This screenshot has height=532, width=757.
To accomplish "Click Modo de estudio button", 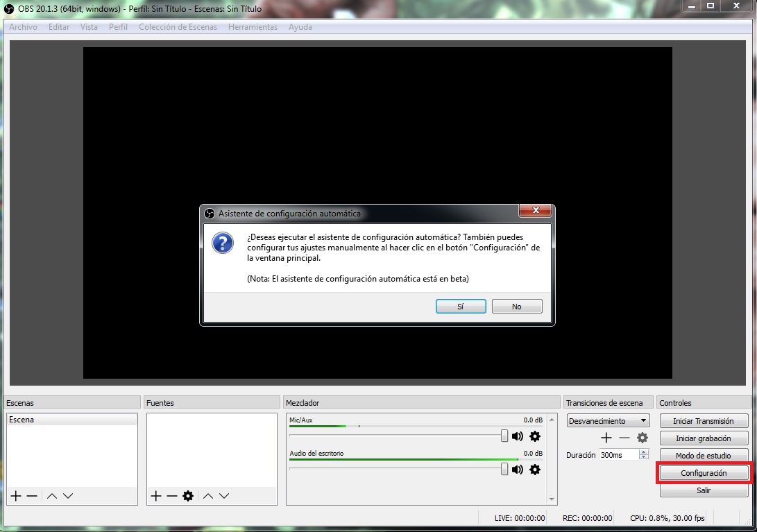I will [704, 456].
